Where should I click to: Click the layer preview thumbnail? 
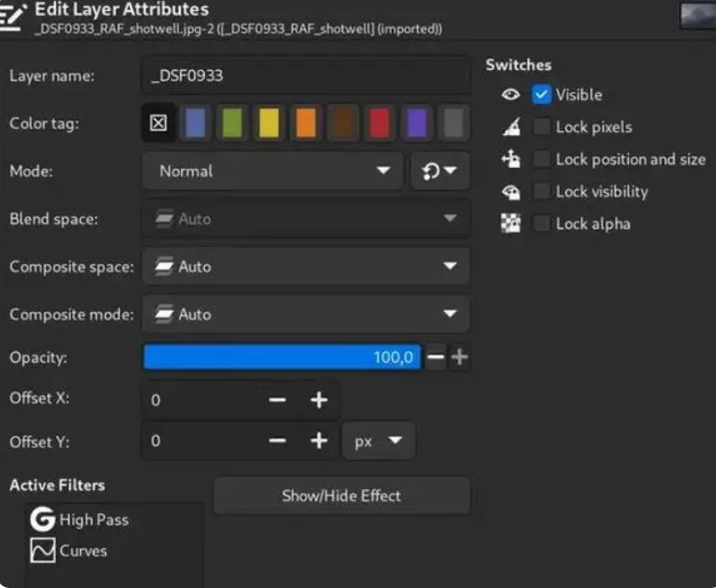698,15
